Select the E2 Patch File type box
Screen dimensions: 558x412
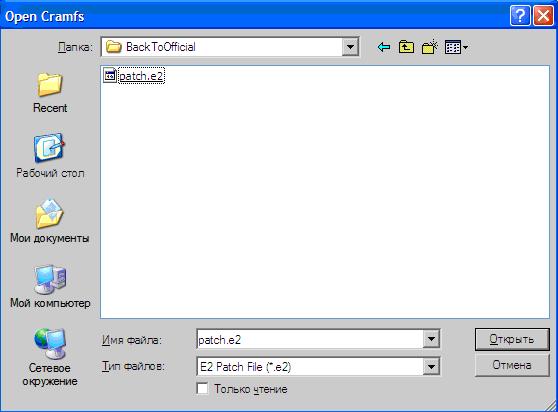(x=310, y=366)
